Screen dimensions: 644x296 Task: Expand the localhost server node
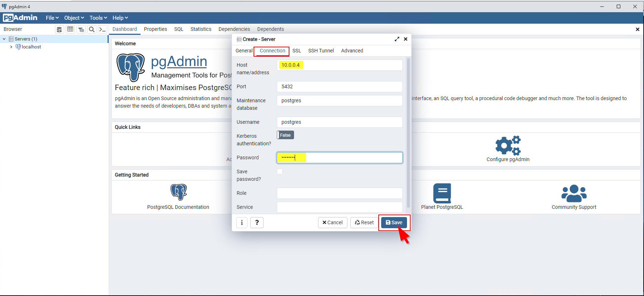click(x=11, y=47)
